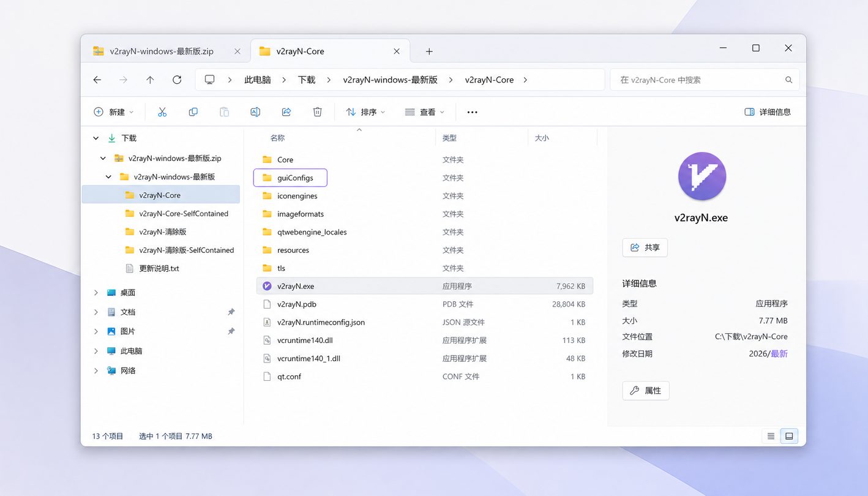Collapse the v2rayN-windows-最新版.zip tree node
868x496 pixels.
click(102, 158)
